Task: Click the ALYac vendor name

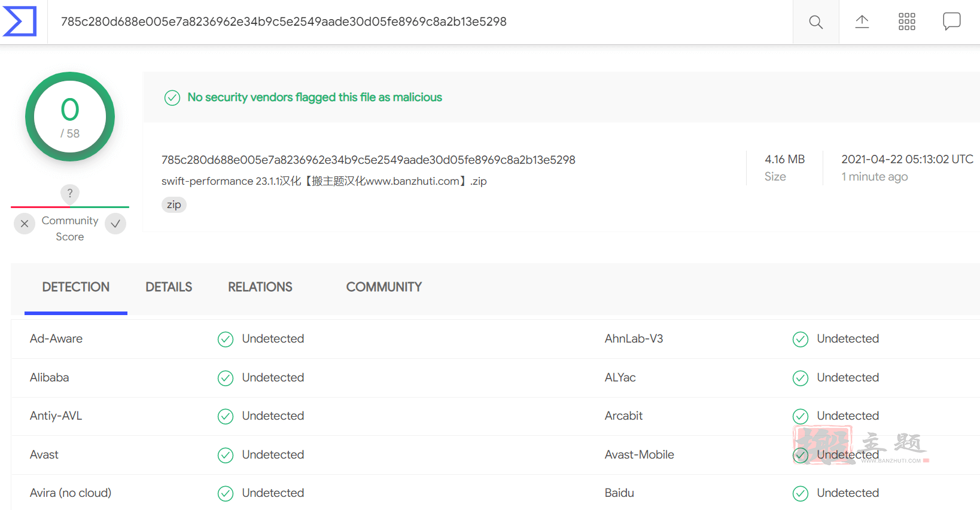Action: pos(620,378)
